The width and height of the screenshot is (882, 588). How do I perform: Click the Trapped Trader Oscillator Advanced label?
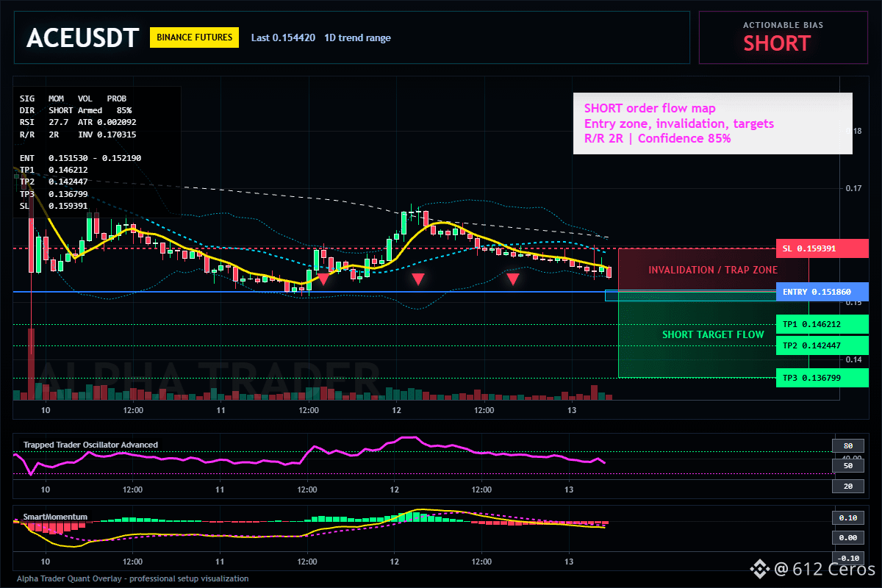[90, 445]
